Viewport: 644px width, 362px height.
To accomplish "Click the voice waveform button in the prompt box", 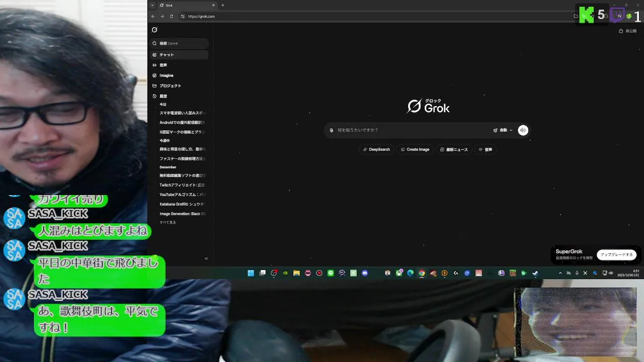I will point(523,130).
